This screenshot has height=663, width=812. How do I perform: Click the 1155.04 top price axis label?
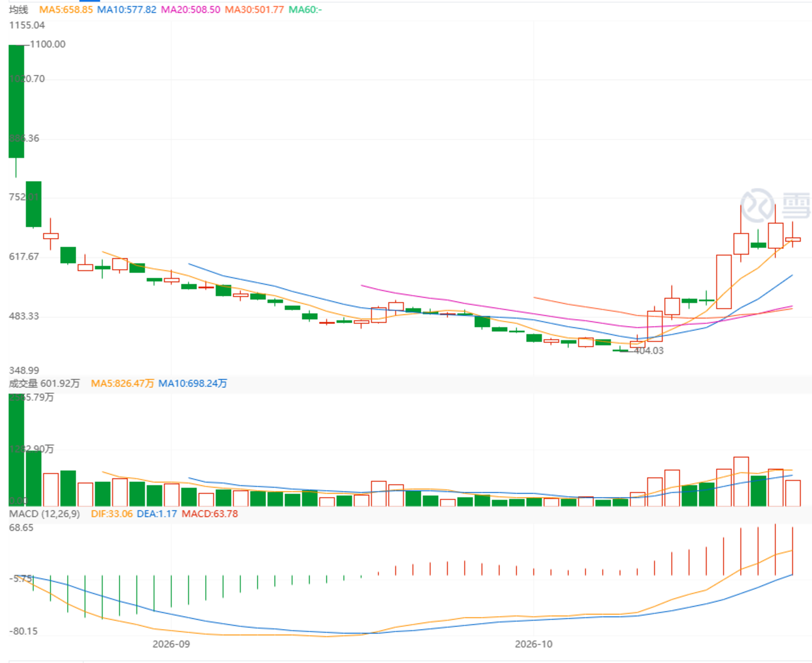[x=27, y=25]
